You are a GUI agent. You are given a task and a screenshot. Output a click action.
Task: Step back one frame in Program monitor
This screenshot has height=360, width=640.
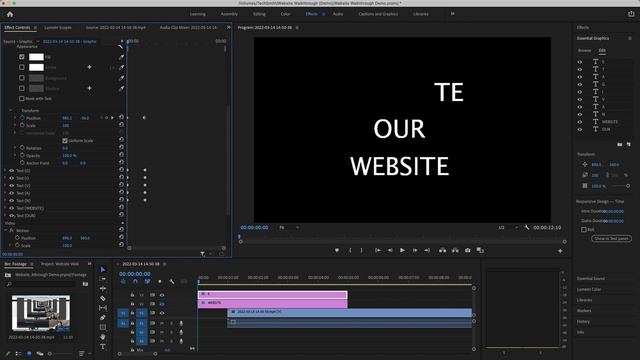click(x=390, y=250)
